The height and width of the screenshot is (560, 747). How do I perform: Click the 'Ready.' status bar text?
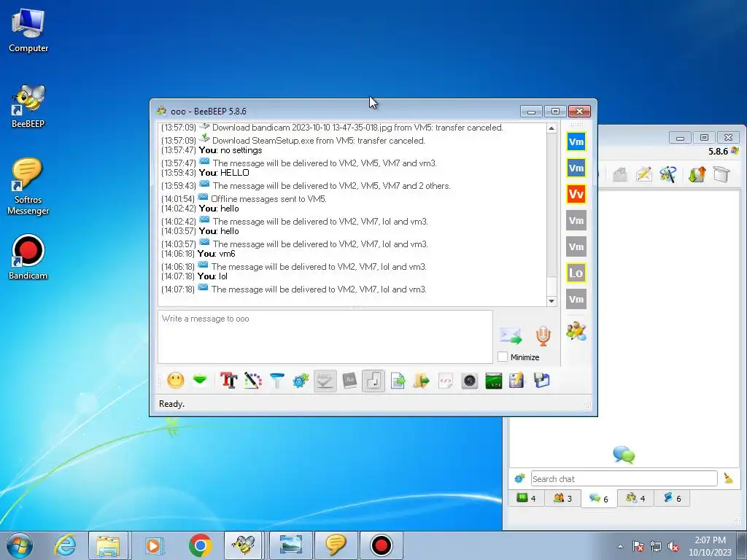tap(171, 404)
